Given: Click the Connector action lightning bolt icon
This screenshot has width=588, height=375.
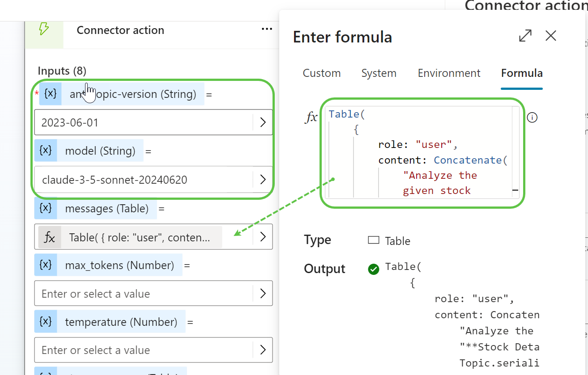Looking at the screenshot, I should coord(44,29).
